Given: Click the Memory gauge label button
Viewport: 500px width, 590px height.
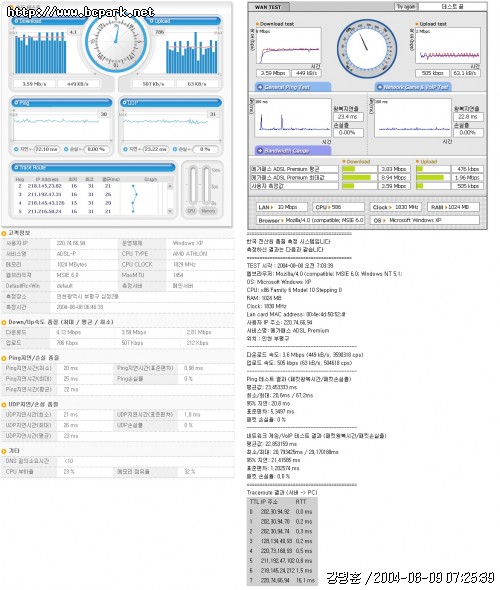Looking at the screenshot, I should click(208, 211).
